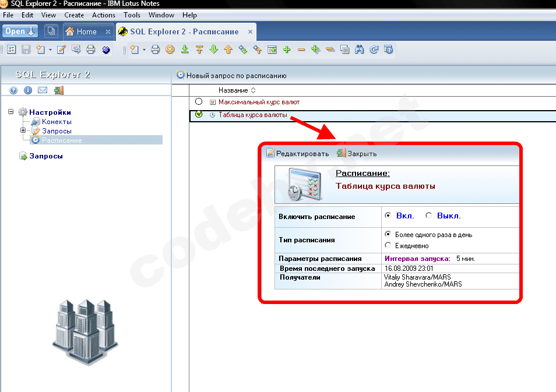This screenshot has width=556, height=392.
Task: Click the Закрыть button in the form
Action: pyautogui.click(x=357, y=153)
